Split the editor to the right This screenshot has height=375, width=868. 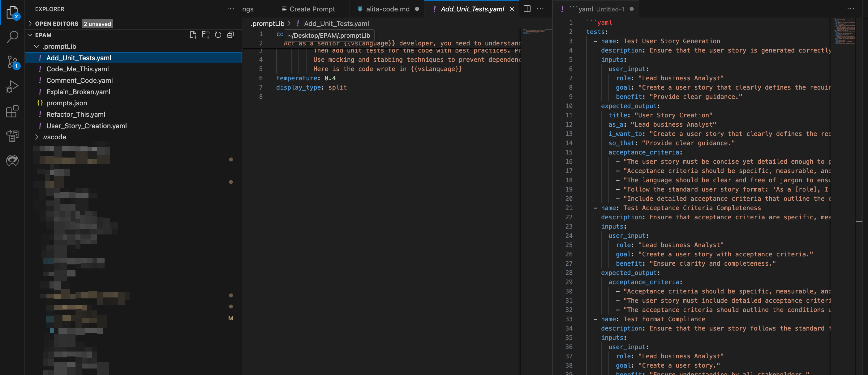(527, 9)
